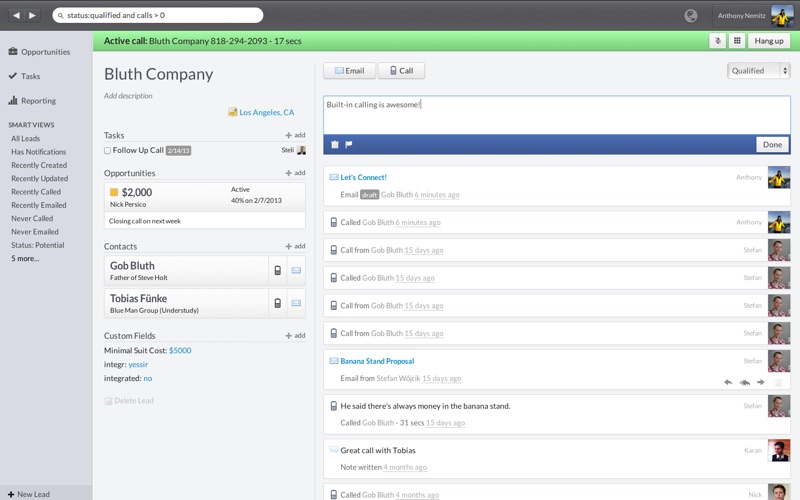Open the dial keypad grid icon
Viewport: 800px width, 500px height.
(x=737, y=41)
